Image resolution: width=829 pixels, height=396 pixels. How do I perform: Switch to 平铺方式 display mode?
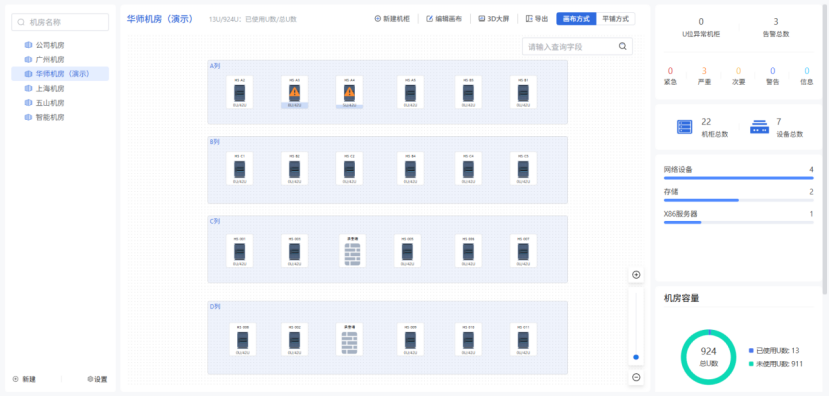coord(615,19)
